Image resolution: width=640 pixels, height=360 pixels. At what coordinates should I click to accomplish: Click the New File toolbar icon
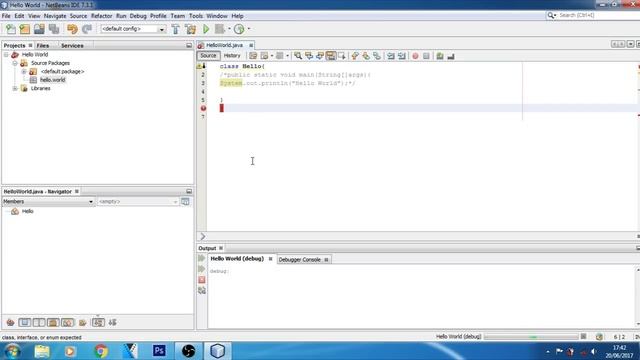pos(11,29)
